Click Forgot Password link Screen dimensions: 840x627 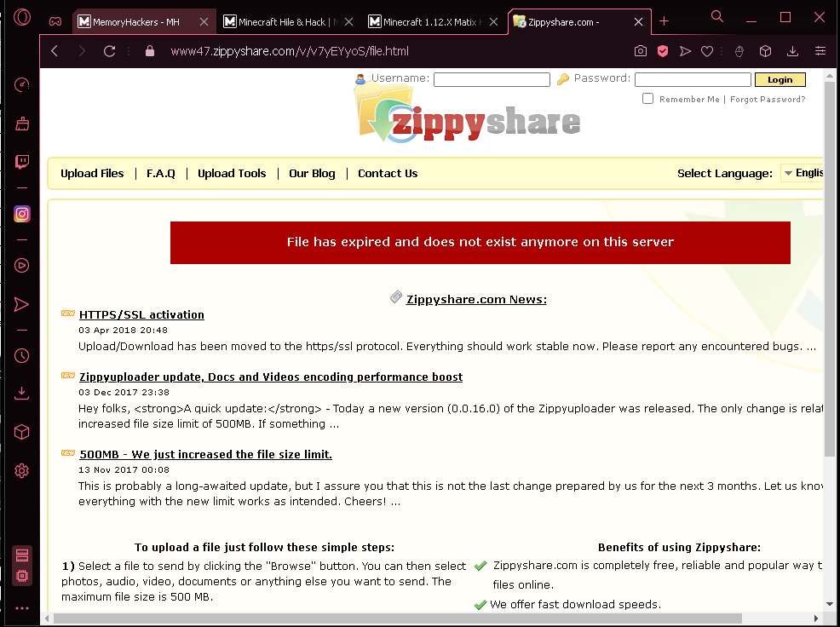pyautogui.click(x=768, y=99)
